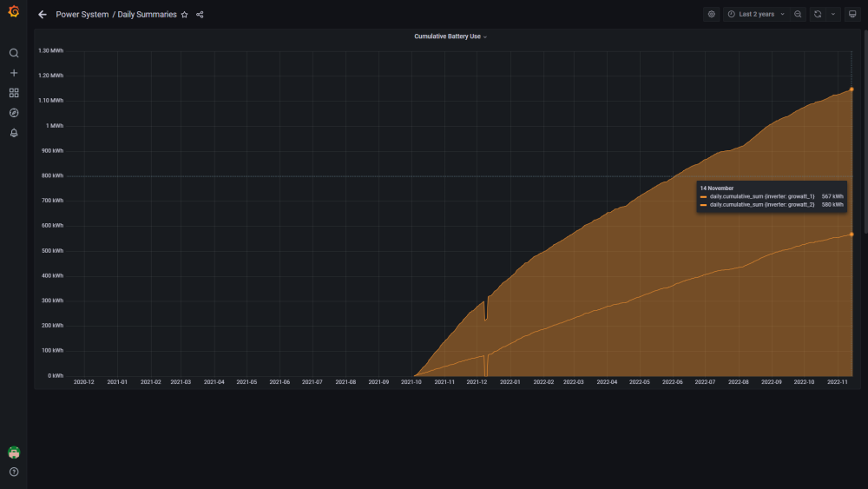Click the lower end-point marker on chart
868x489 pixels.
coord(852,235)
